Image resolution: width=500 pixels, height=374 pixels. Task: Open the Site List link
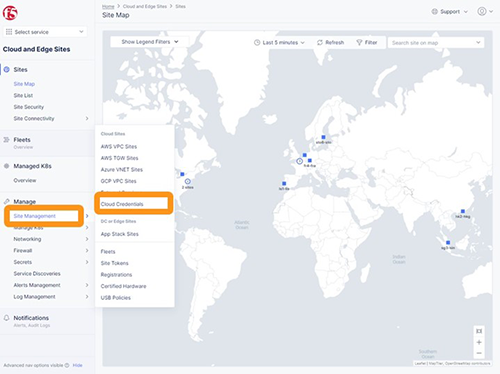(23, 95)
